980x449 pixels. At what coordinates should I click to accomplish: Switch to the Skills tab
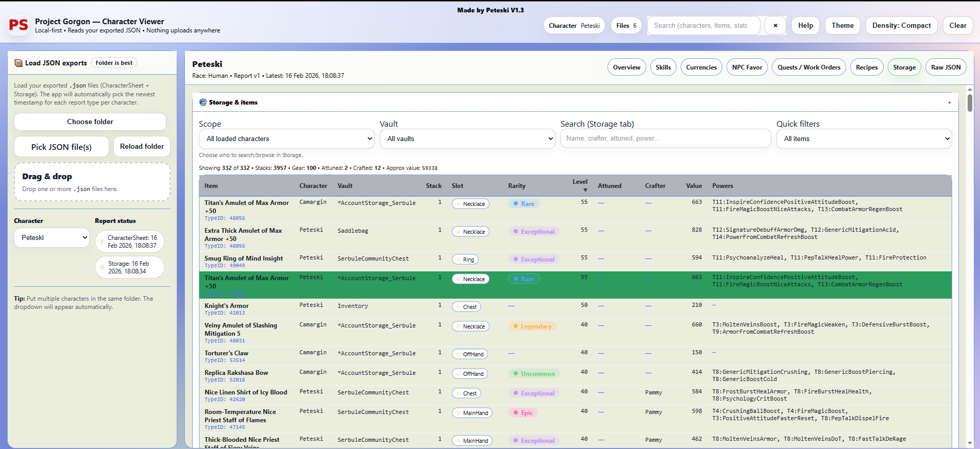tap(663, 67)
